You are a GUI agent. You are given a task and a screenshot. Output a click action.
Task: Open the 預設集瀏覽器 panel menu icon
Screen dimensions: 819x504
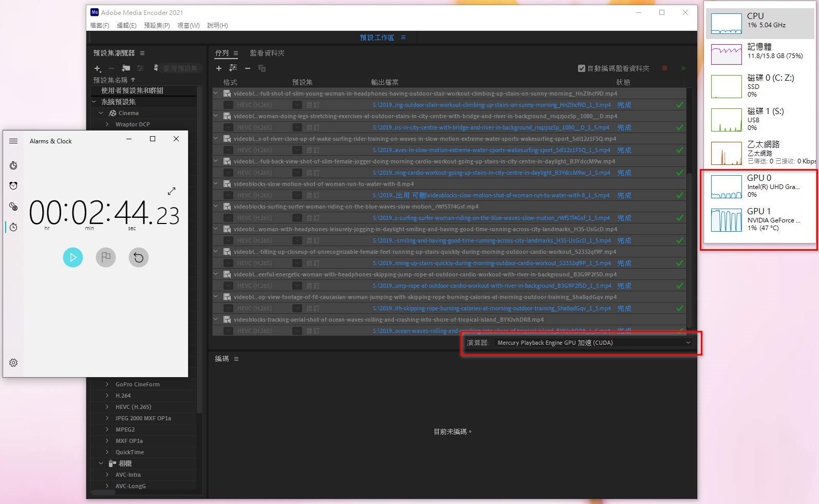pyautogui.click(x=142, y=53)
